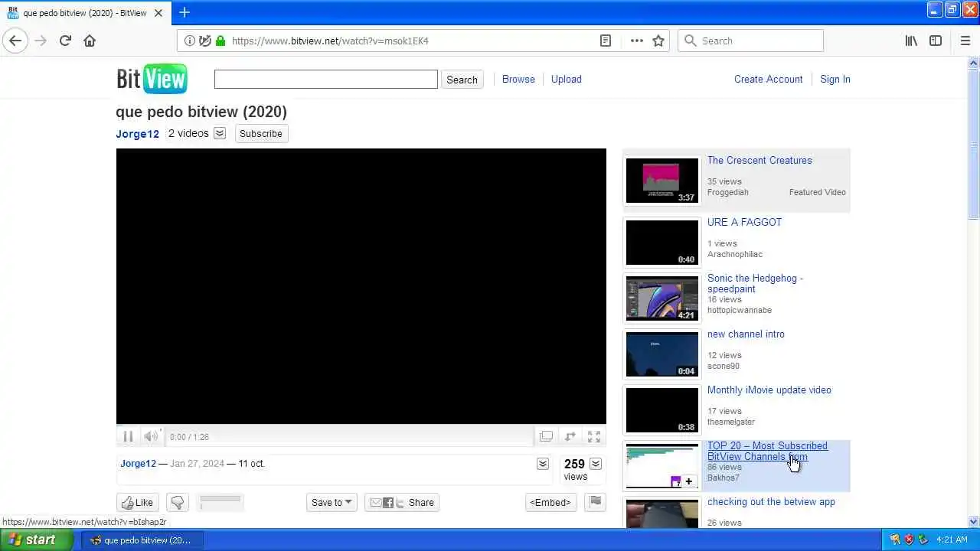The width and height of the screenshot is (980, 551).
Task: Open the Save to dropdown
Action: pyautogui.click(x=332, y=502)
